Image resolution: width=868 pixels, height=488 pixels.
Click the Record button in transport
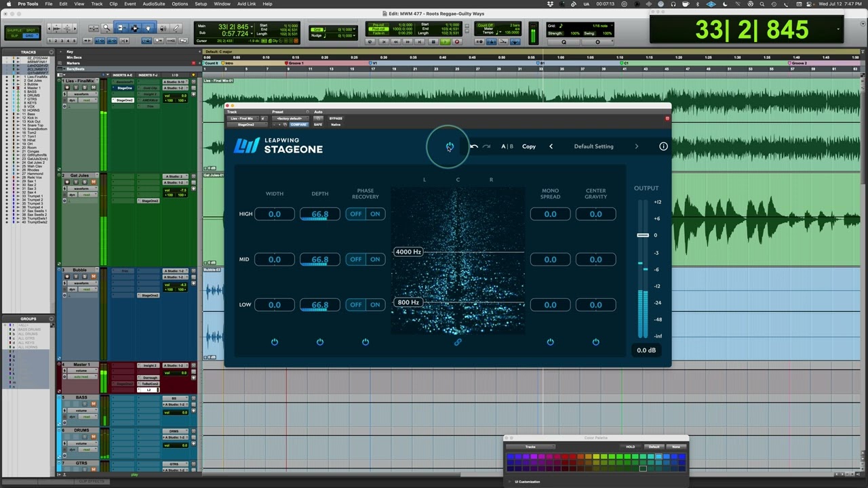tap(457, 41)
